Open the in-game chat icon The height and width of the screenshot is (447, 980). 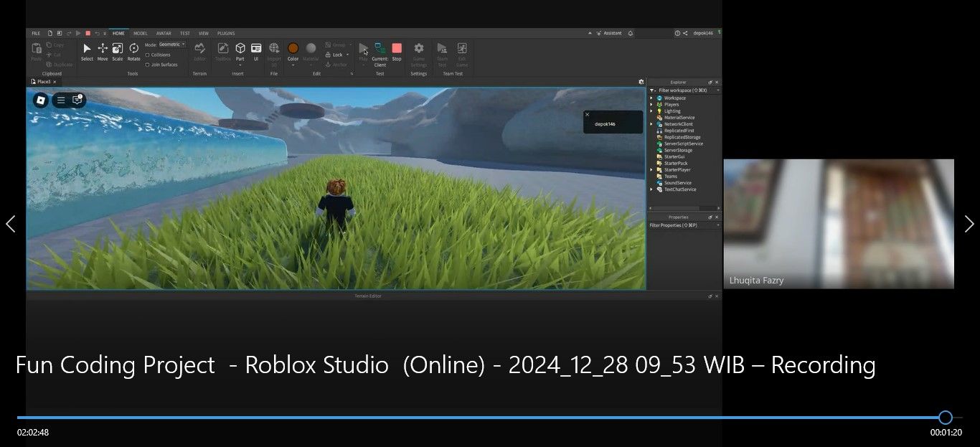coord(77,100)
